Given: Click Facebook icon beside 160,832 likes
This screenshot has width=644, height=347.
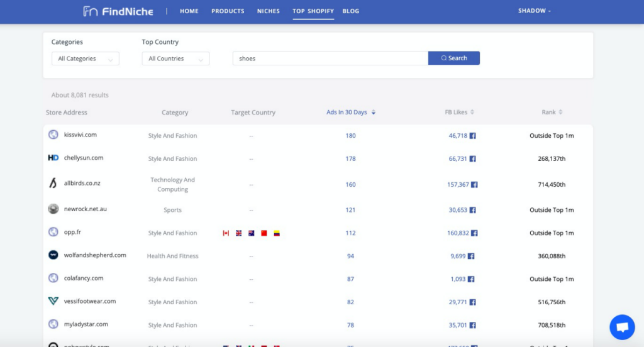Looking at the screenshot, I should [474, 233].
